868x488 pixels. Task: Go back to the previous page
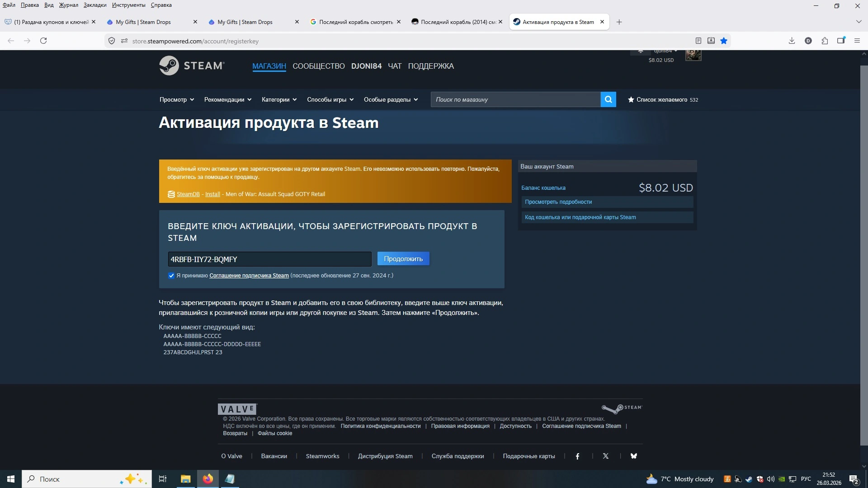coord(11,41)
